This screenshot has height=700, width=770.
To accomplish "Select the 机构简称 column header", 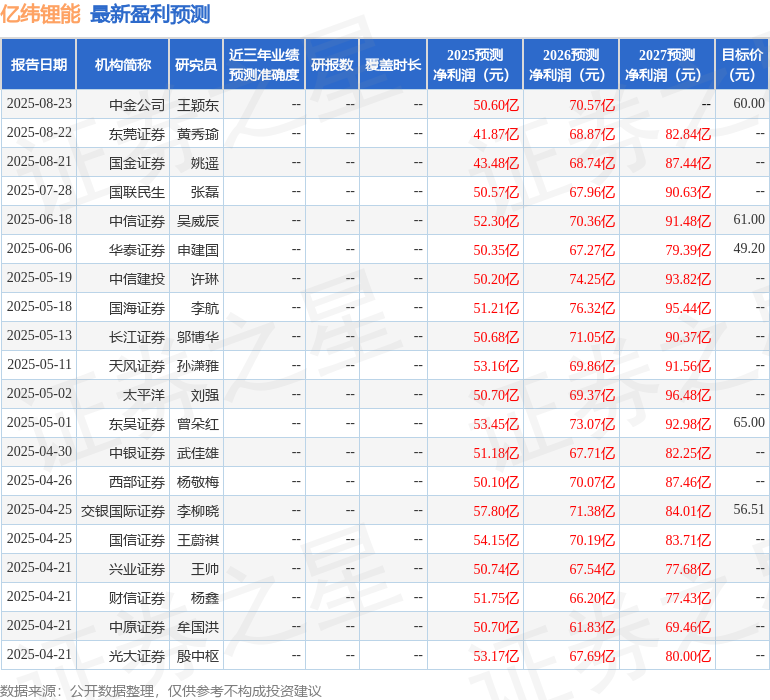I will coord(123,65).
